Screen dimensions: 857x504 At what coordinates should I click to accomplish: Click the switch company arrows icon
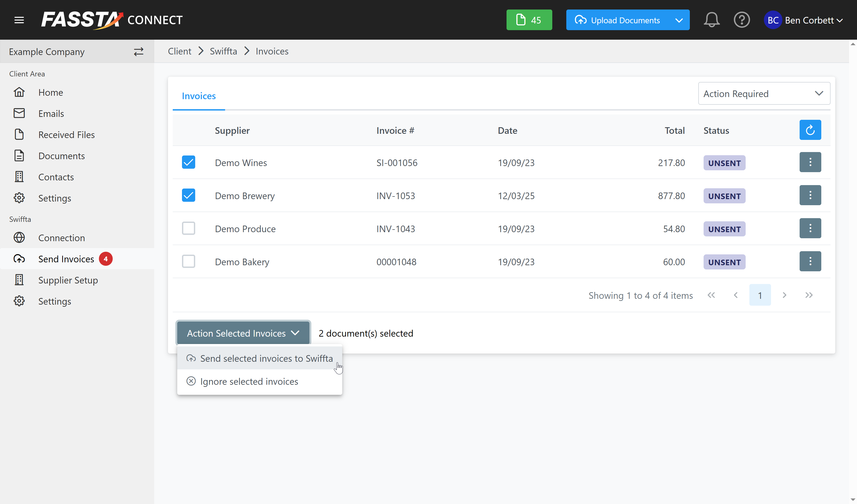138,52
